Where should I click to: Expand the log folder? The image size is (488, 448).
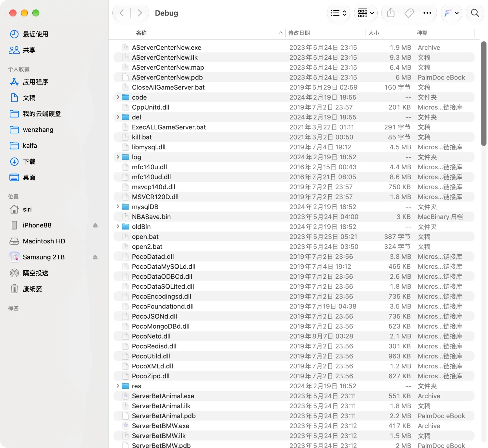tap(118, 157)
